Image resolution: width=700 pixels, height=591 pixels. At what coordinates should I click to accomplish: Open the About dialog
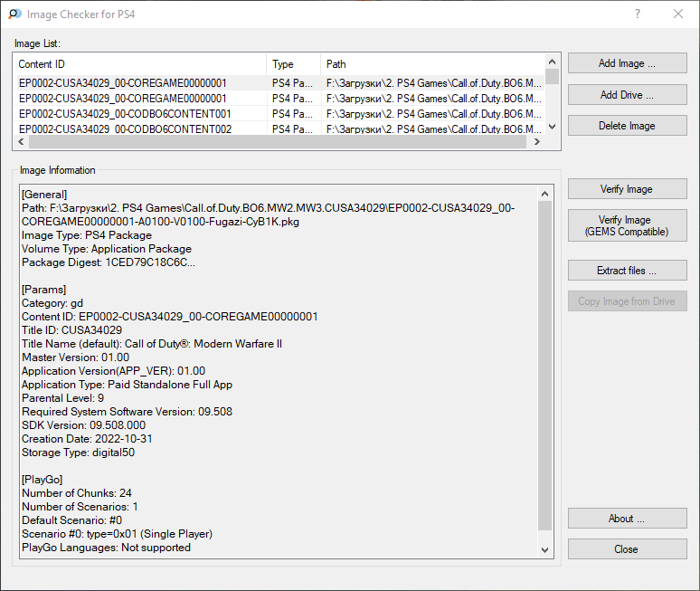pyautogui.click(x=628, y=519)
